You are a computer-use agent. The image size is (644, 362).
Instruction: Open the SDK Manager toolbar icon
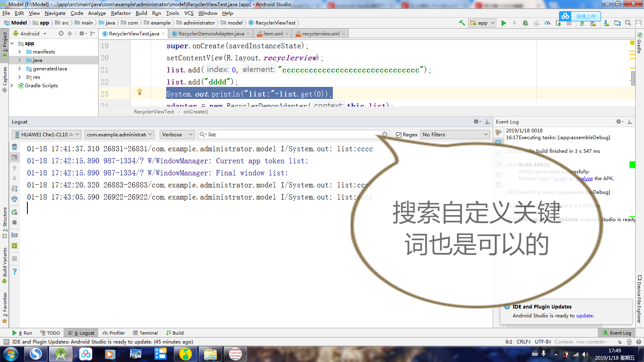[606, 23]
